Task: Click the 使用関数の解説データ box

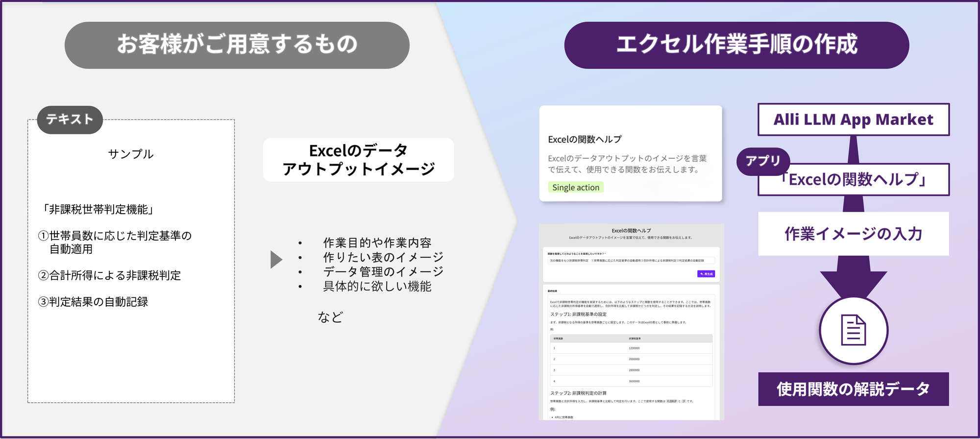Action: 854,389
